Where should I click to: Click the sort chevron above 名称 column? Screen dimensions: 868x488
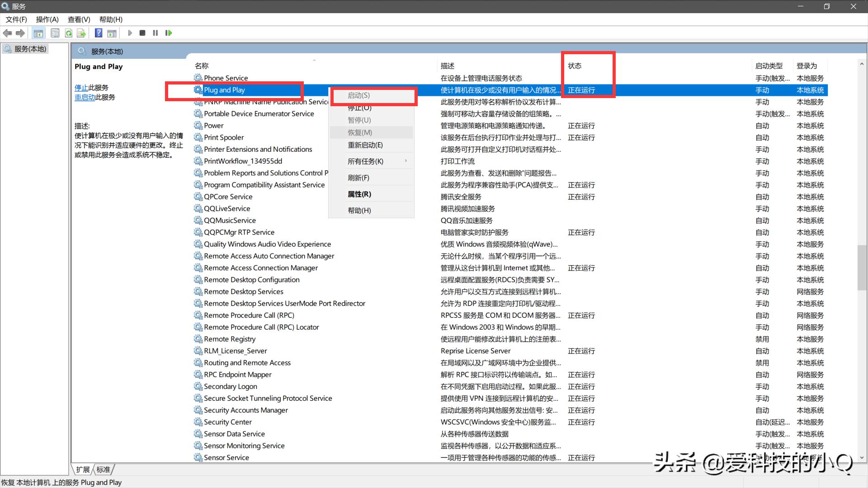pyautogui.click(x=314, y=59)
